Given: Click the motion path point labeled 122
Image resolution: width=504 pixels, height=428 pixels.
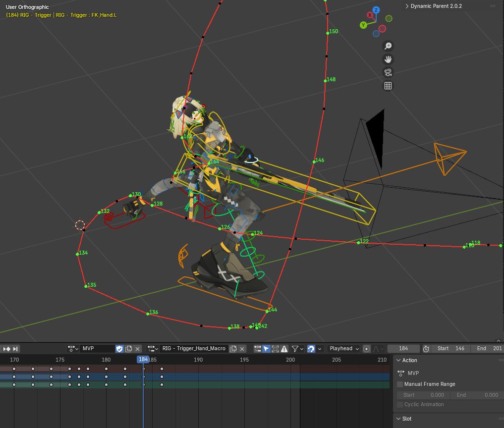Looking at the screenshot, I should tap(359, 243).
